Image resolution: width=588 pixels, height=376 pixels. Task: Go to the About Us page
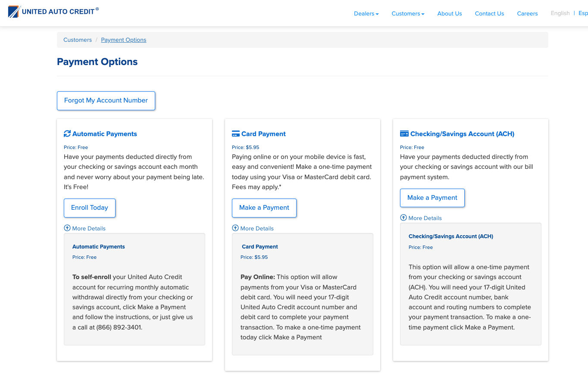tap(450, 14)
